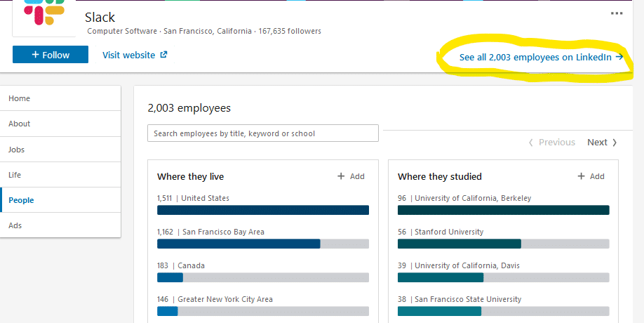644x323 pixels.
Task: Select the Life tab
Action: pos(15,175)
